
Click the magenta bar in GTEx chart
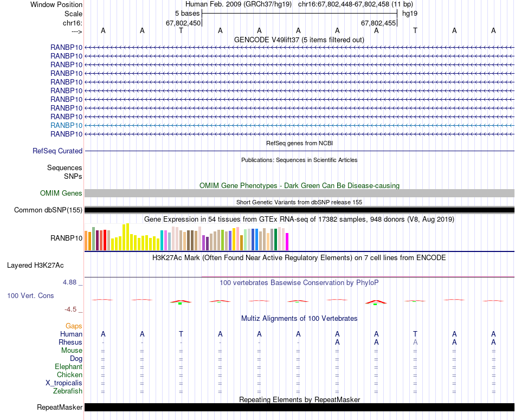(x=287, y=242)
